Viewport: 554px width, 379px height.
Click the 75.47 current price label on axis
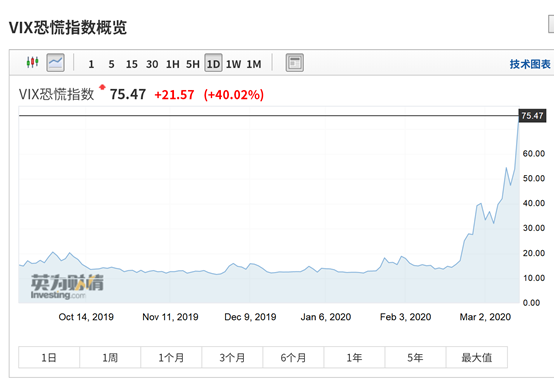click(532, 116)
